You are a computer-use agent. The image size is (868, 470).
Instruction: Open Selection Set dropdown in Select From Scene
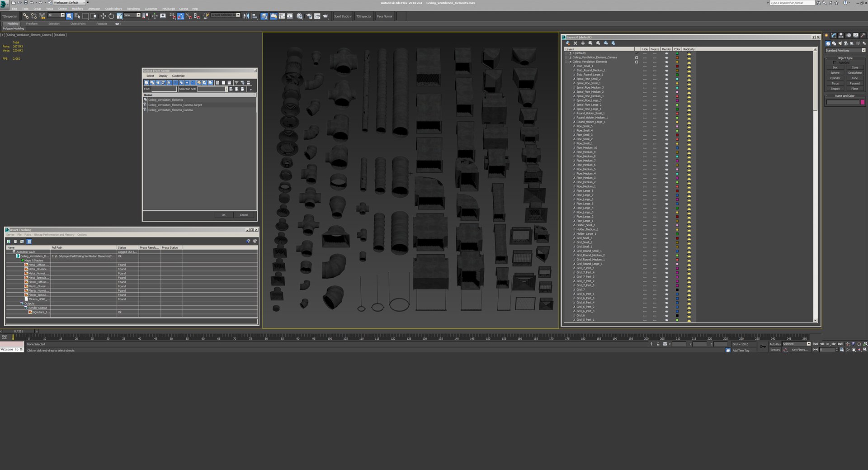(212, 89)
